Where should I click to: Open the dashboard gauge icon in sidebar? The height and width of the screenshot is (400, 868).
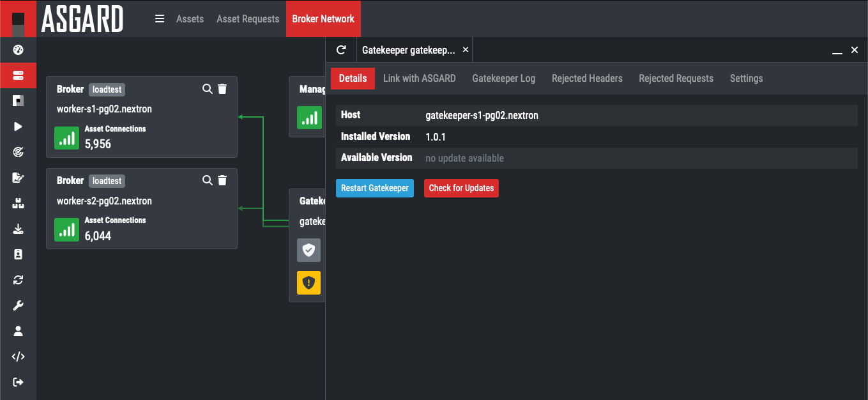(18, 50)
